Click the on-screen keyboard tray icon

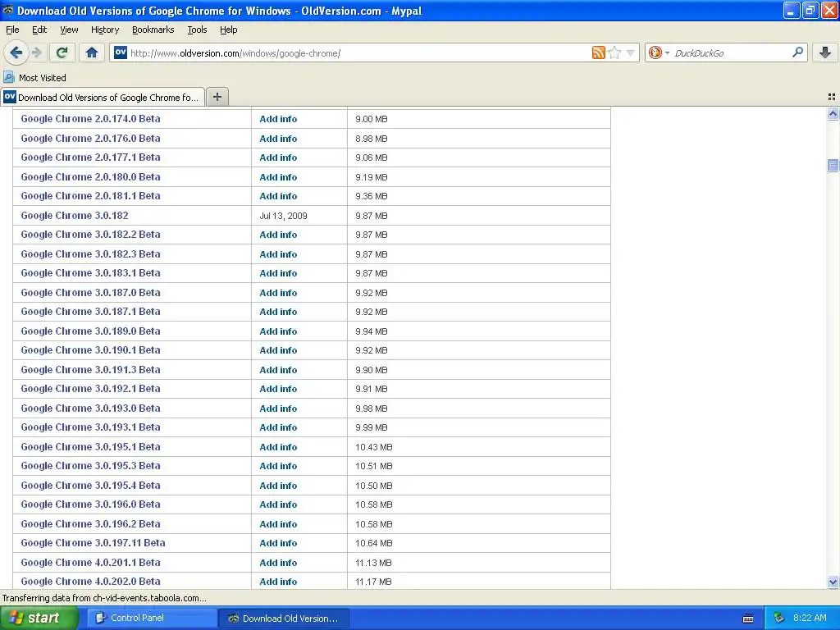748,619
